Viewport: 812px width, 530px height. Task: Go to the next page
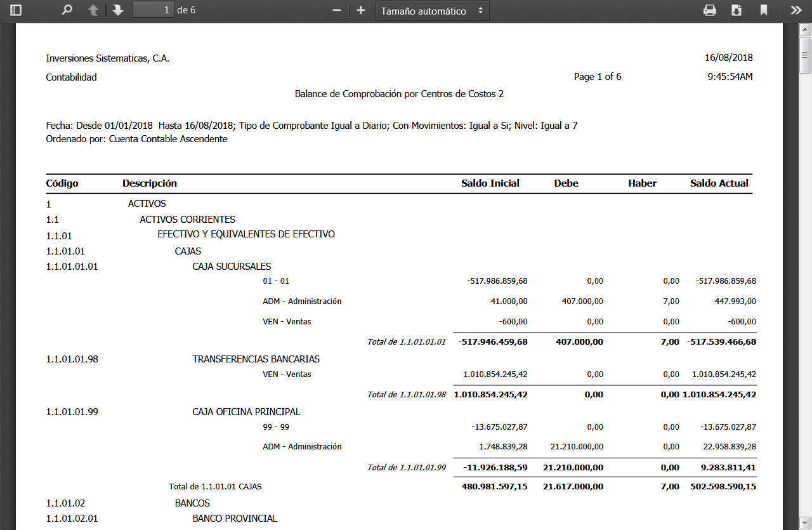tap(117, 10)
